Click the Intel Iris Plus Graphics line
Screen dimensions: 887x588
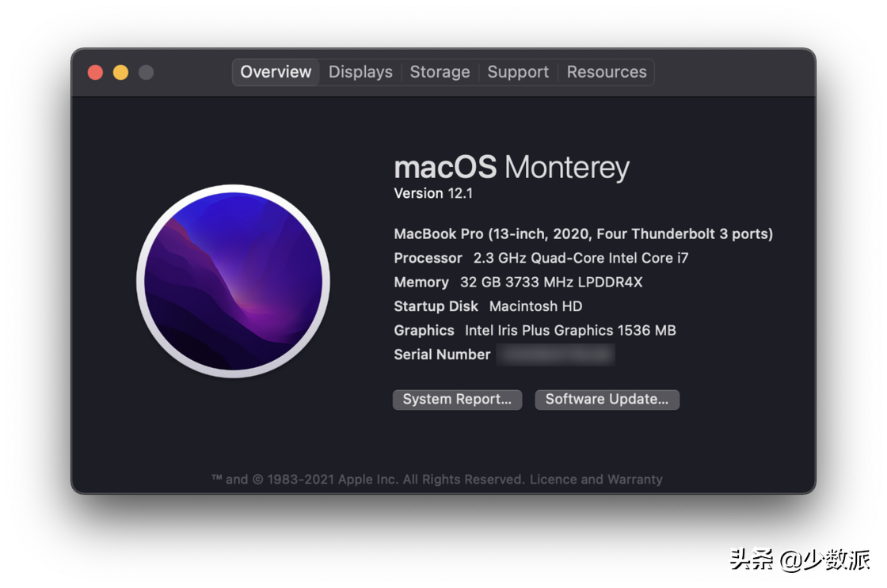[535, 331]
